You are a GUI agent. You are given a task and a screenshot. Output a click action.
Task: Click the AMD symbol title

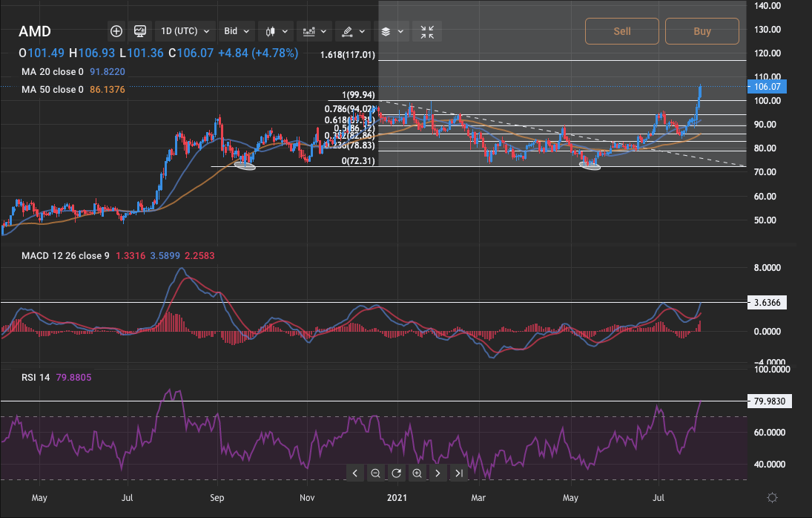click(35, 32)
